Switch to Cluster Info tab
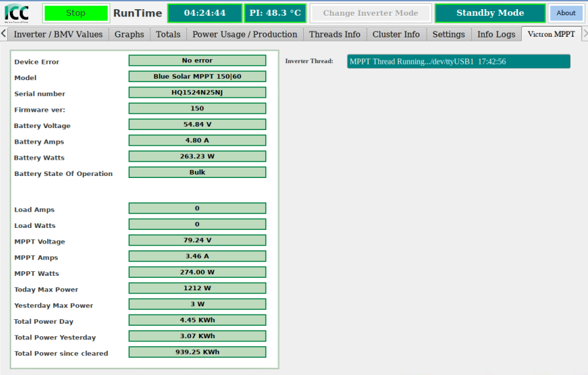This screenshot has width=588, height=375. click(396, 34)
